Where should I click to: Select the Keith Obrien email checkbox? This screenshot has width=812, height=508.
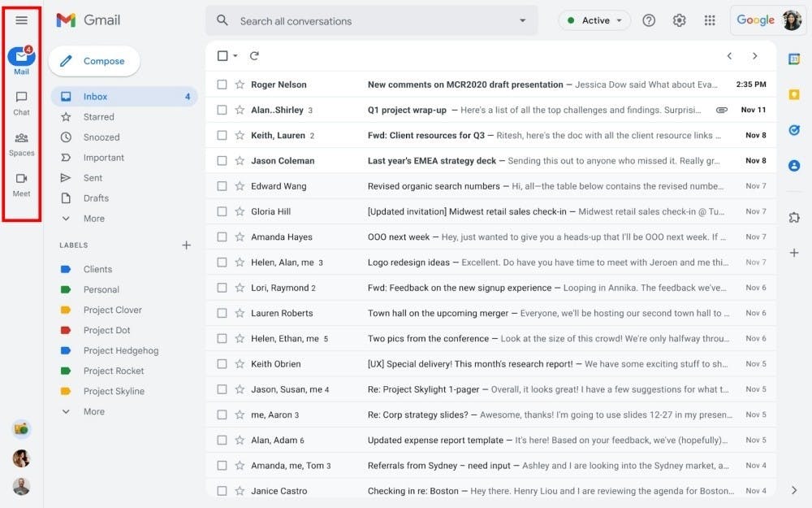click(222, 364)
